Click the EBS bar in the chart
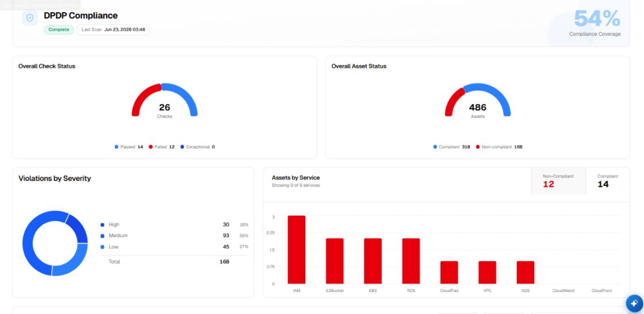Image resolution: width=644 pixels, height=314 pixels. point(373,261)
